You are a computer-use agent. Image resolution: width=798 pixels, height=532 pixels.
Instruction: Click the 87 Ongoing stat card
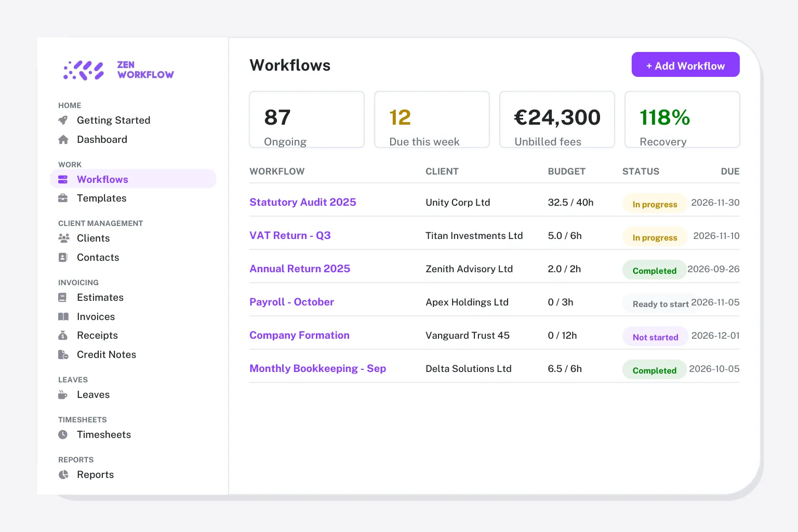(x=307, y=119)
